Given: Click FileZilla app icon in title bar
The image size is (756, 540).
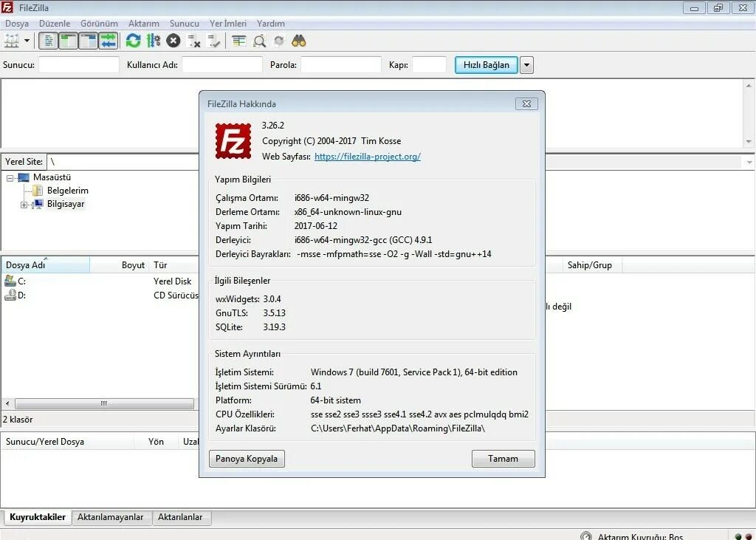Looking at the screenshot, I should pyautogui.click(x=7, y=7).
